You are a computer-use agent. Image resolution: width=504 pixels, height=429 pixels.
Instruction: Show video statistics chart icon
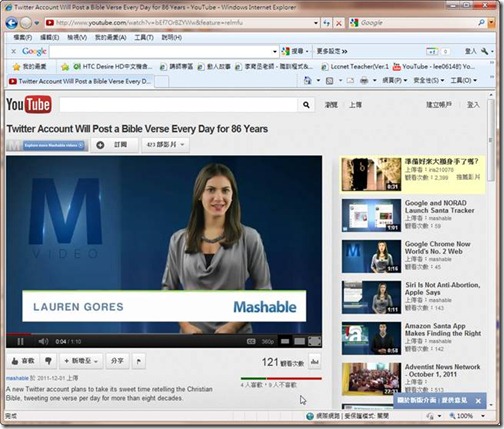click(x=314, y=362)
